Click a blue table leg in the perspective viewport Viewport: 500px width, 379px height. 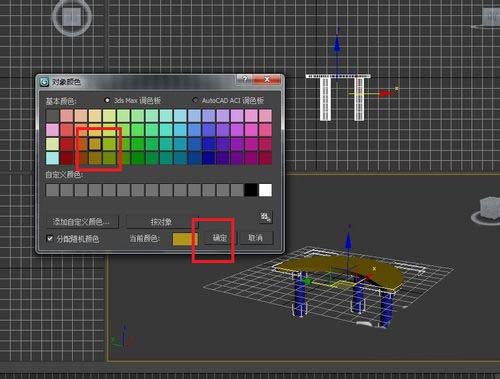(x=300, y=295)
